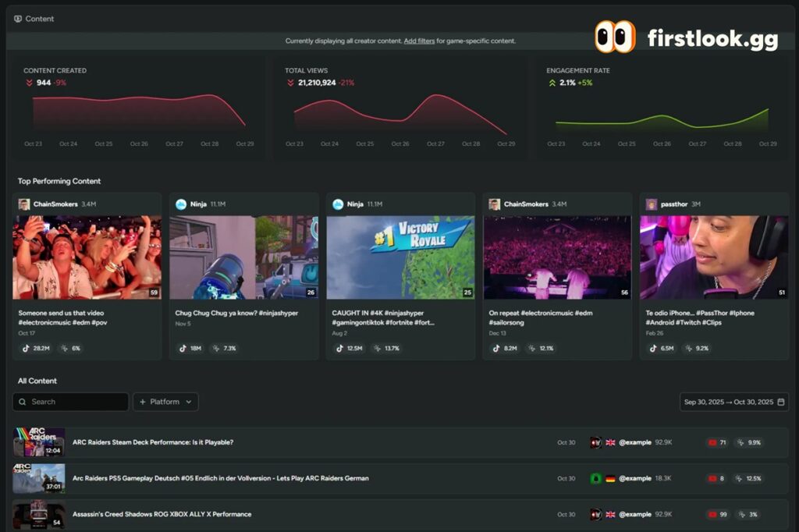Click YouTube icon beside 71 views
Image resolution: width=799 pixels, height=532 pixels.
[x=712, y=443]
